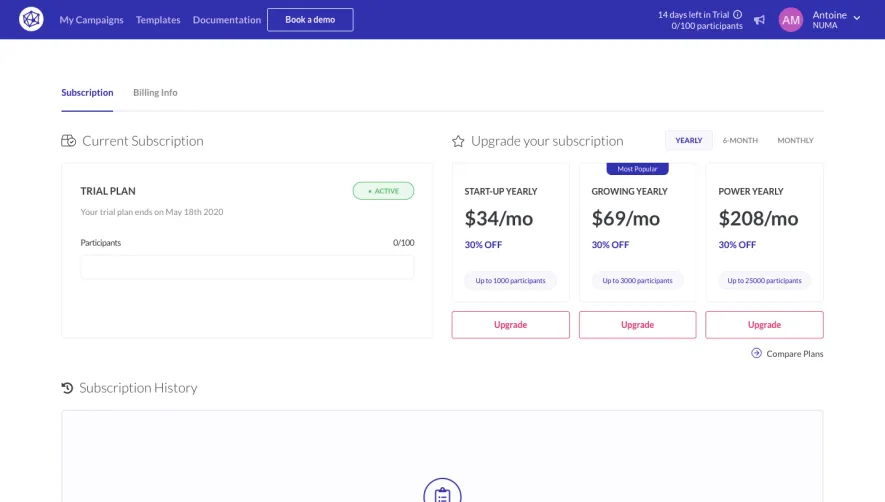Viewport: 885px width, 502px height.
Task: Open the announcements megaphone icon
Action: [x=759, y=20]
